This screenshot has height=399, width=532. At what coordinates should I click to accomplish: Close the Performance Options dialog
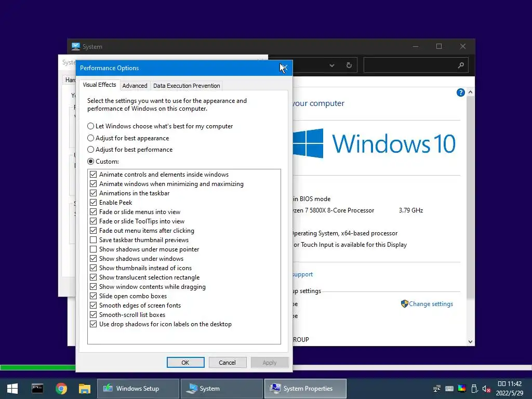point(284,68)
